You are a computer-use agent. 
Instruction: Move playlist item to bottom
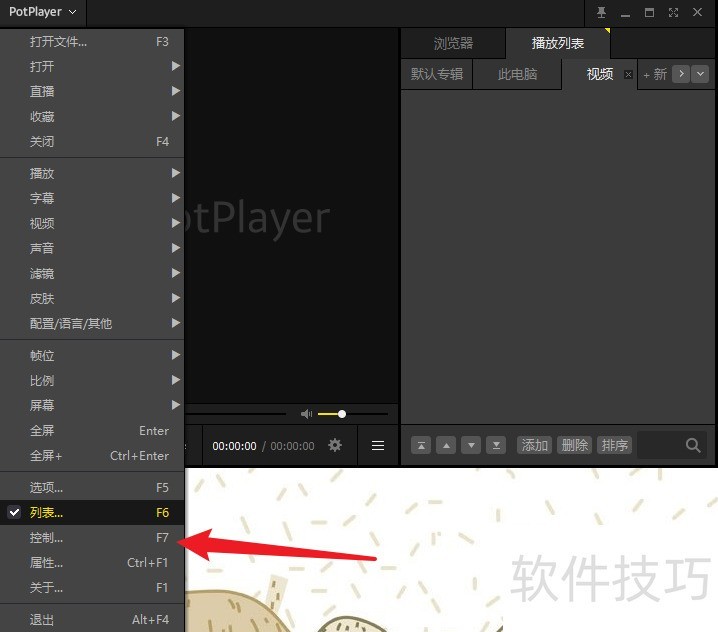[495, 446]
